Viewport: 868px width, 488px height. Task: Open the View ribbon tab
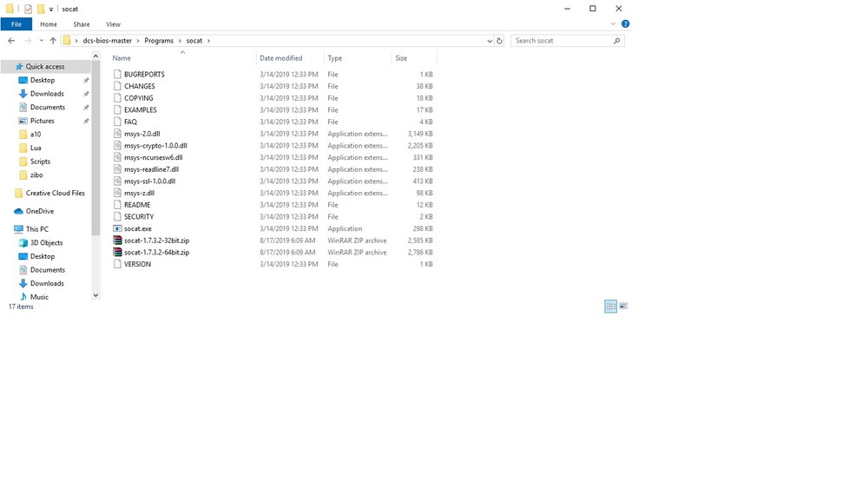(113, 24)
